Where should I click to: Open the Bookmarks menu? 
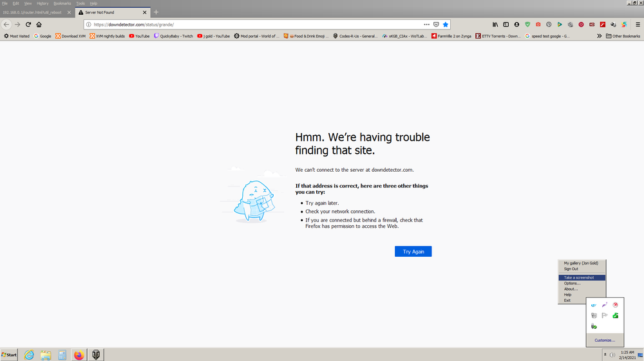click(x=62, y=3)
